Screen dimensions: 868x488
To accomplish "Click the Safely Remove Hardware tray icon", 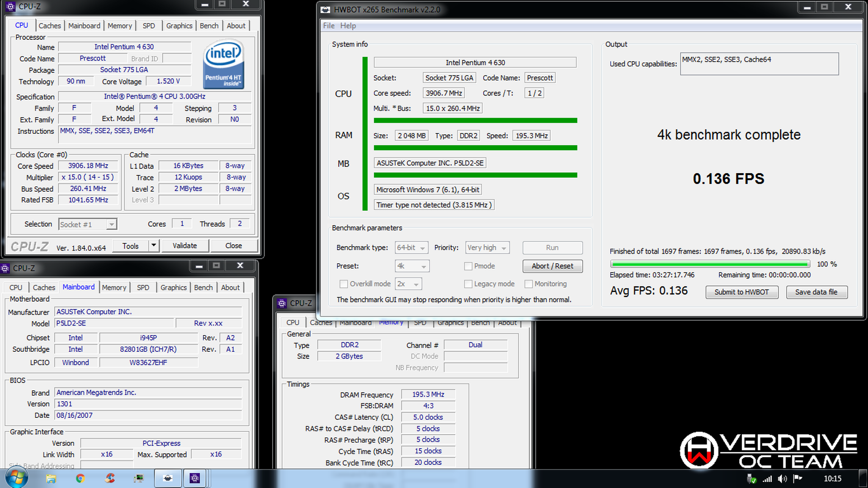I will (x=751, y=479).
